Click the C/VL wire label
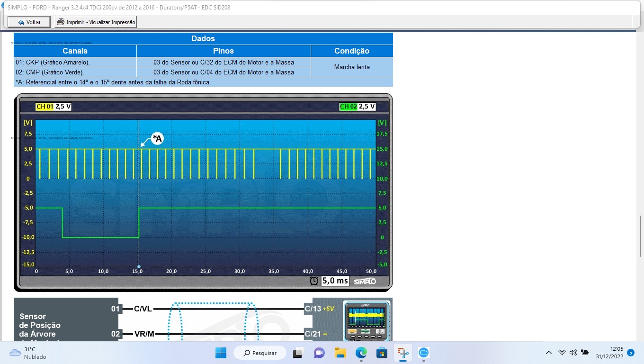The width and height of the screenshot is (644, 364). click(143, 309)
